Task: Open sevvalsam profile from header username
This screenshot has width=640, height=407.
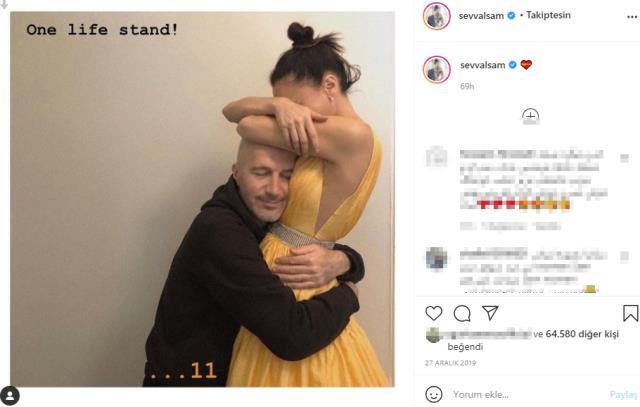Action: tap(481, 16)
